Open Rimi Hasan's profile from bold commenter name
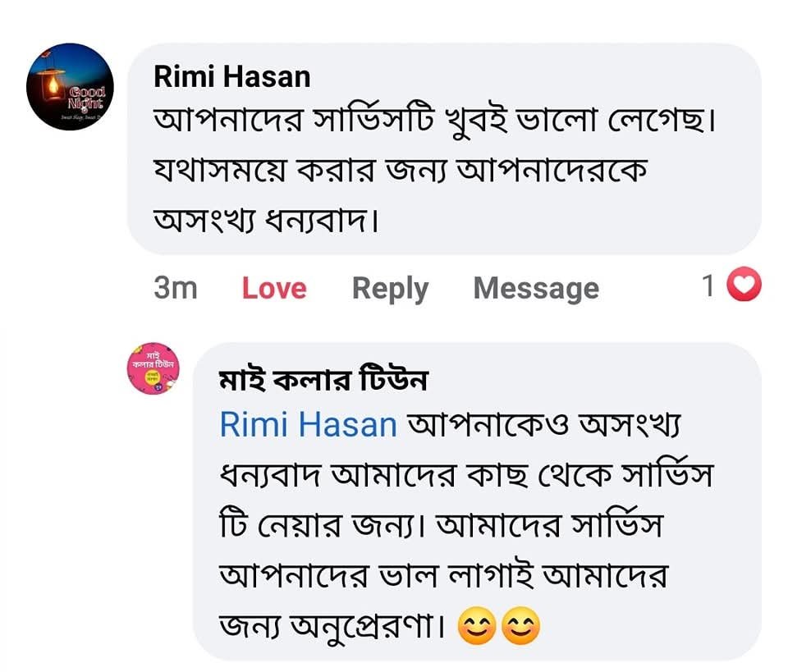The height and width of the screenshot is (672, 788). [x=232, y=77]
